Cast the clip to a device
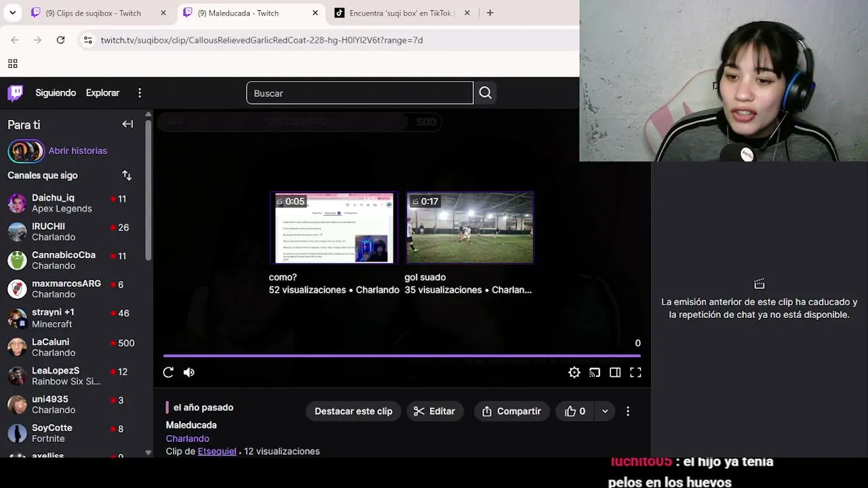868x488 pixels. [x=595, y=372]
